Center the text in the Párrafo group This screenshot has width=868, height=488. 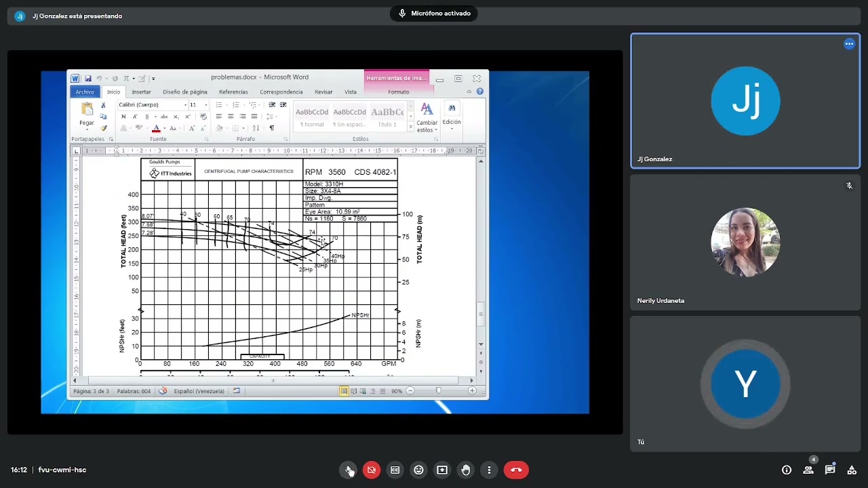(x=231, y=117)
